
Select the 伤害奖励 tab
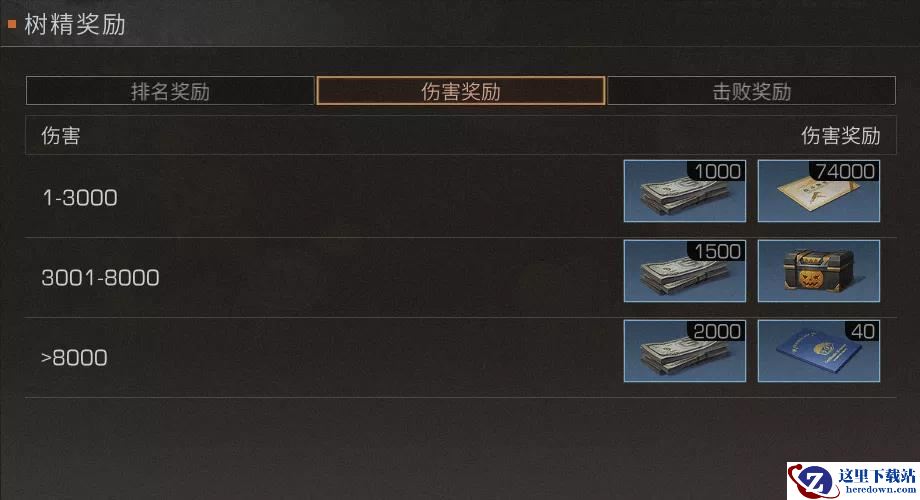tap(461, 91)
